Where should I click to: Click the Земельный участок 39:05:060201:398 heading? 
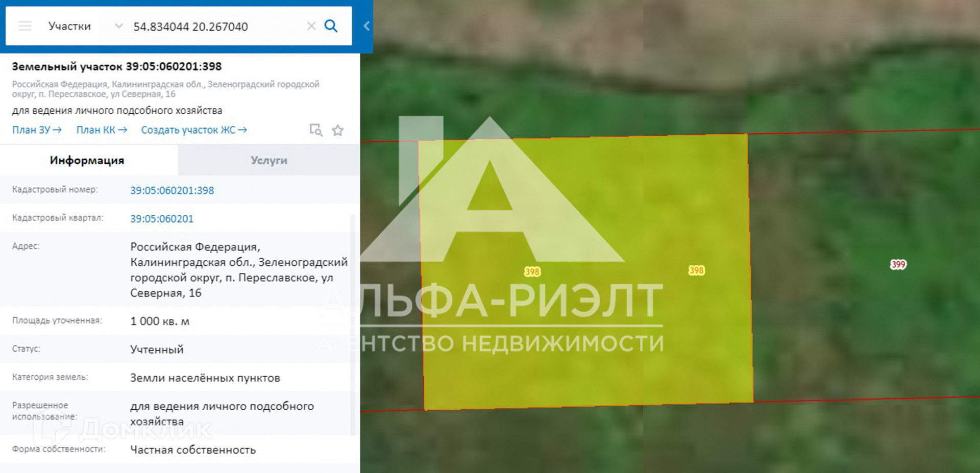(117, 66)
